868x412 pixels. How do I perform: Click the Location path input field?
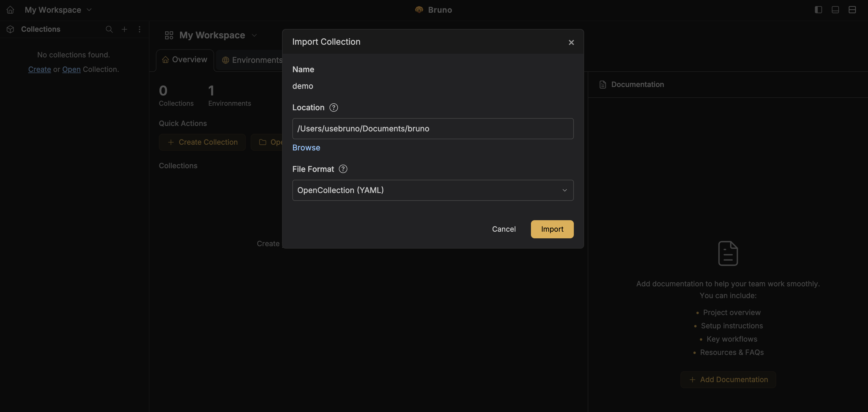click(433, 129)
